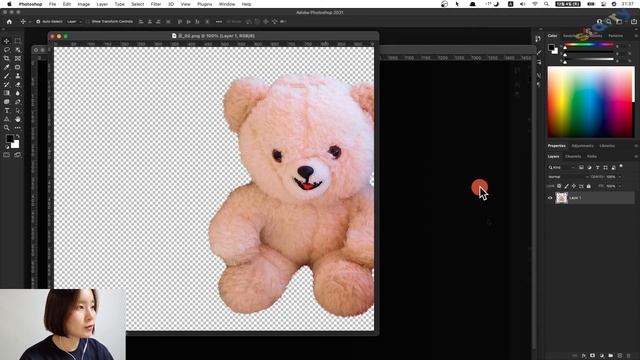640x360 pixels.
Task: Add layer mask icon
Action: 593,356
